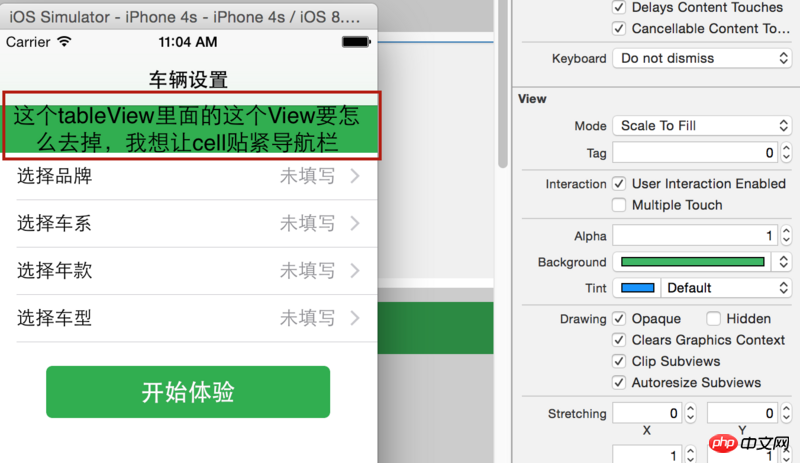Viewport: 800px width, 463px height.
Task: Enable the Hidden drawing checkbox
Action: (713, 319)
